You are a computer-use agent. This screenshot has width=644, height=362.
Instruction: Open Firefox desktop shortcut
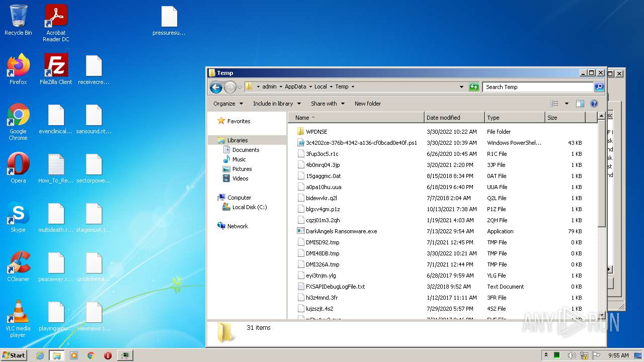point(18,69)
